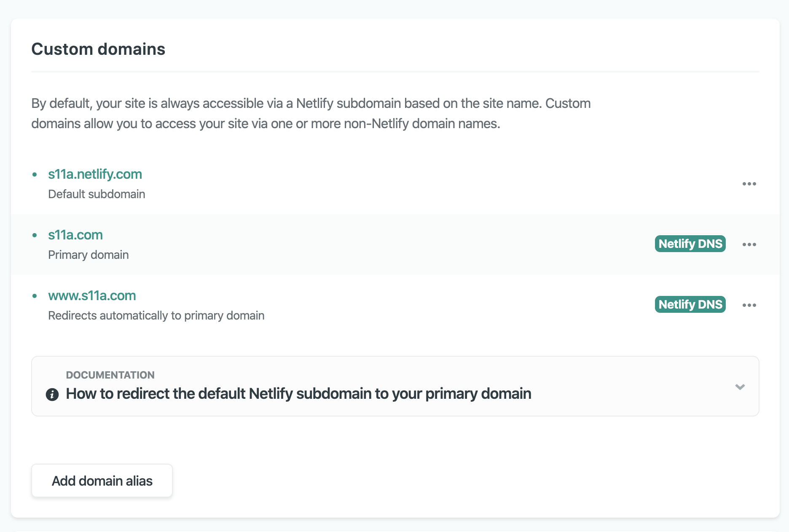Expand the documentation chevron arrow
This screenshot has width=789, height=532.
click(x=740, y=387)
